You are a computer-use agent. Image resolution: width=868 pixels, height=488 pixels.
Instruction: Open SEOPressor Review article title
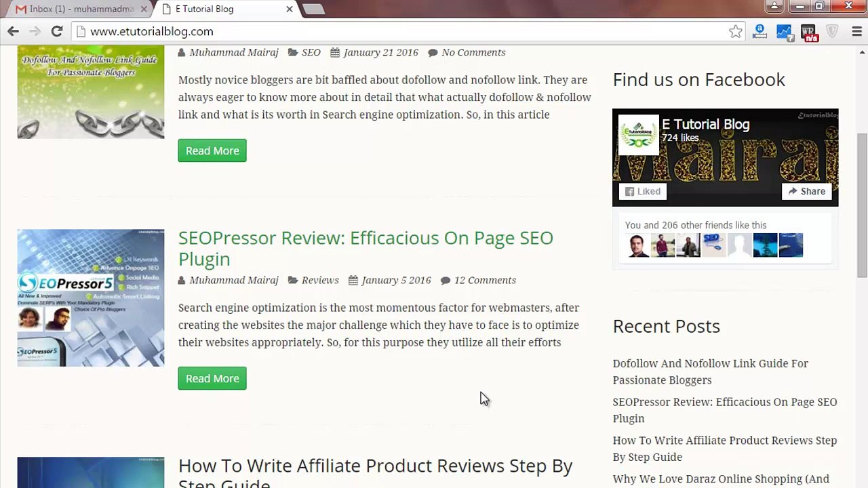[x=366, y=248]
